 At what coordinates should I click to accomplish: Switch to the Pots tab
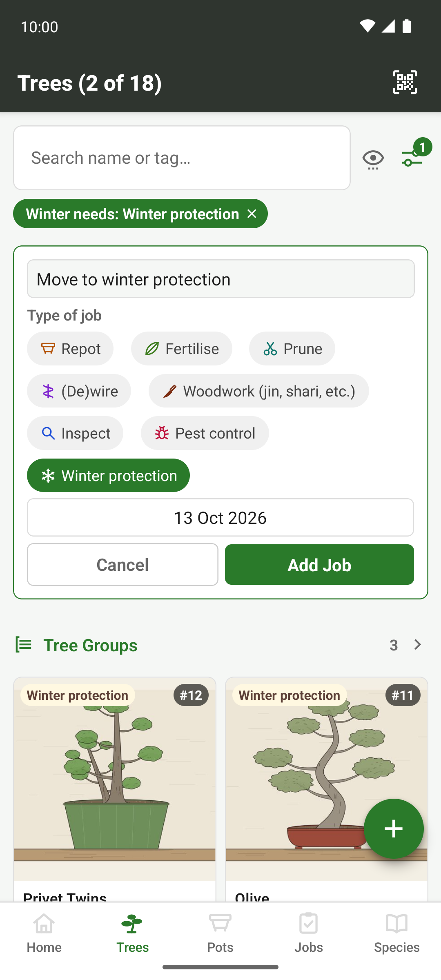220,933
